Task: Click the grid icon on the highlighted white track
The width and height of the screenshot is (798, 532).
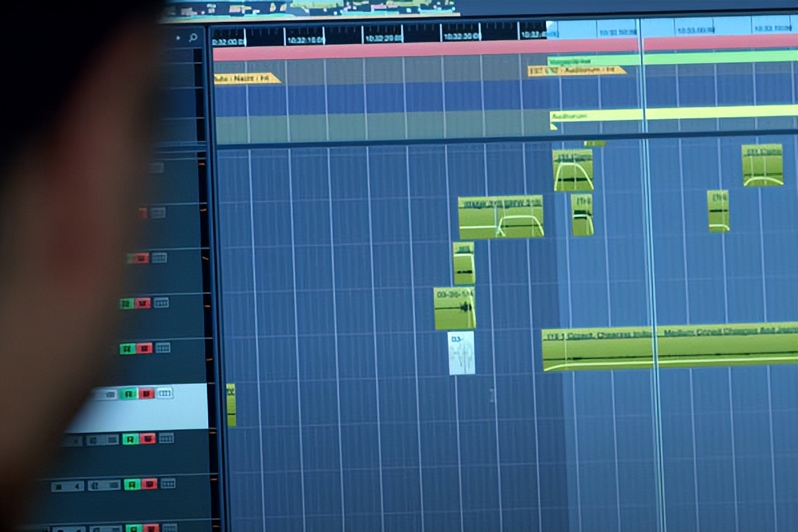Action: 164,393
